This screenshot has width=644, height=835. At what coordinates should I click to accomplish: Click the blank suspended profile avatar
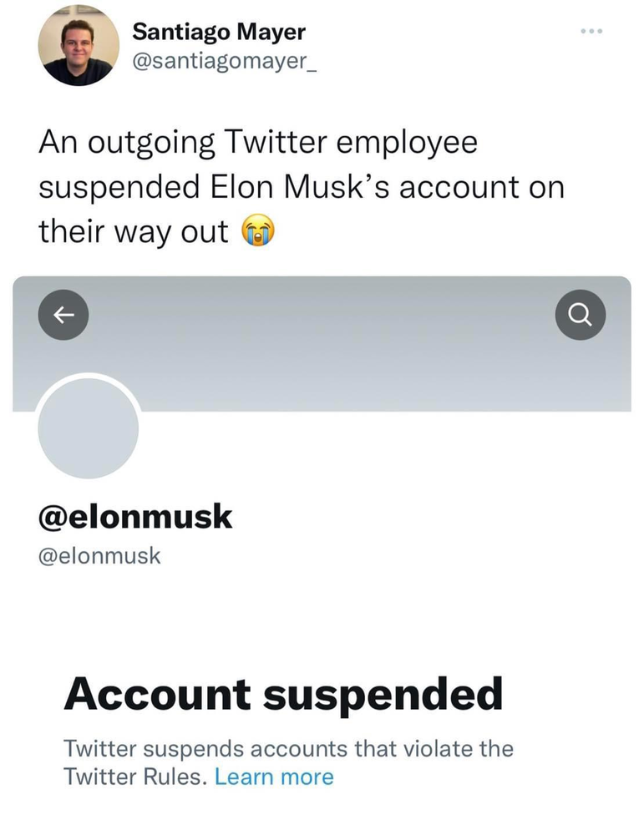pos(89,428)
